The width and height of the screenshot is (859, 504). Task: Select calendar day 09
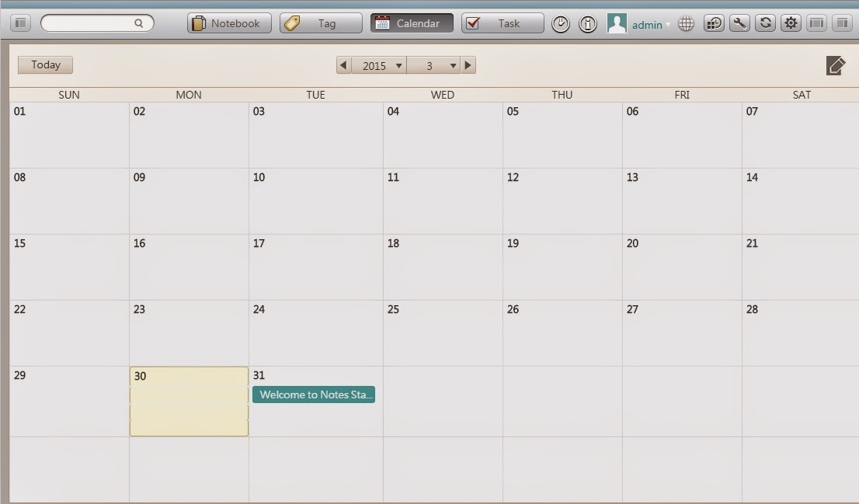point(189,202)
